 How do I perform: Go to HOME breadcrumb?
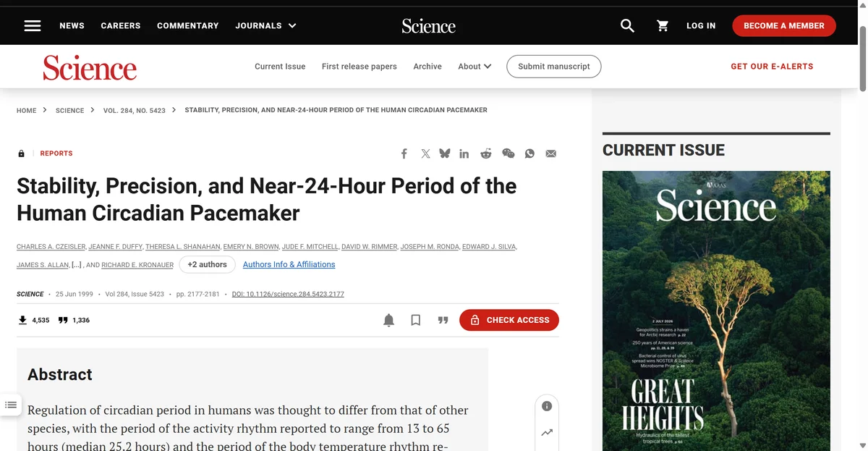tap(26, 110)
